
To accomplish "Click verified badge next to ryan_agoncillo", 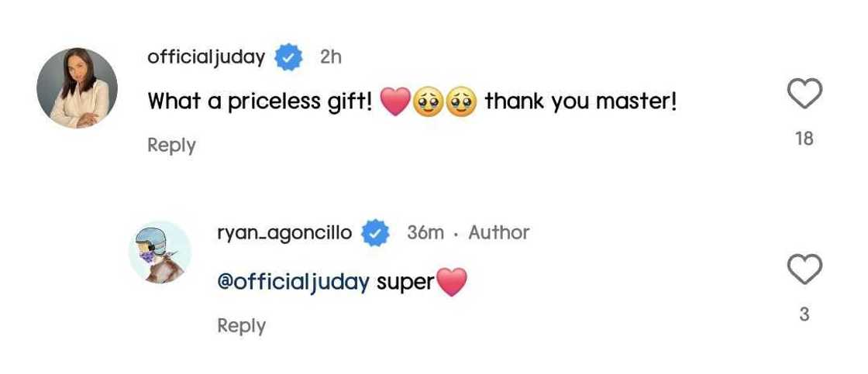I will [x=376, y=233].
